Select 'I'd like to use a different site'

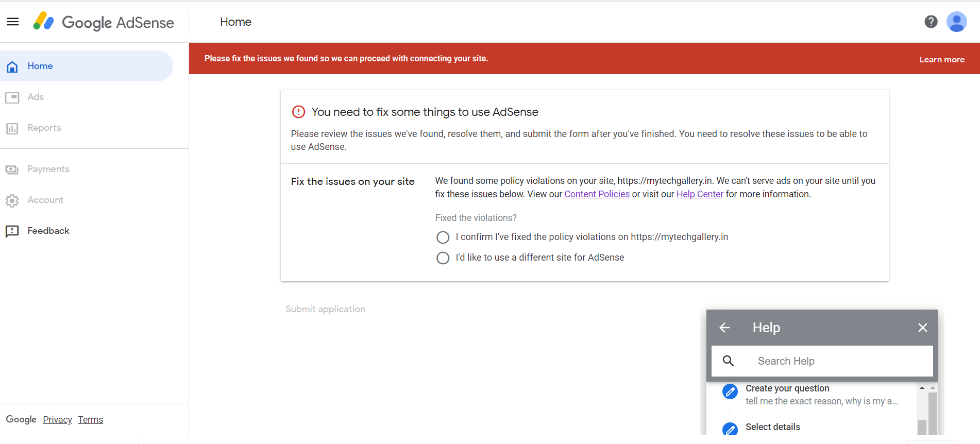pyautogui.click(x=443, y=258)
